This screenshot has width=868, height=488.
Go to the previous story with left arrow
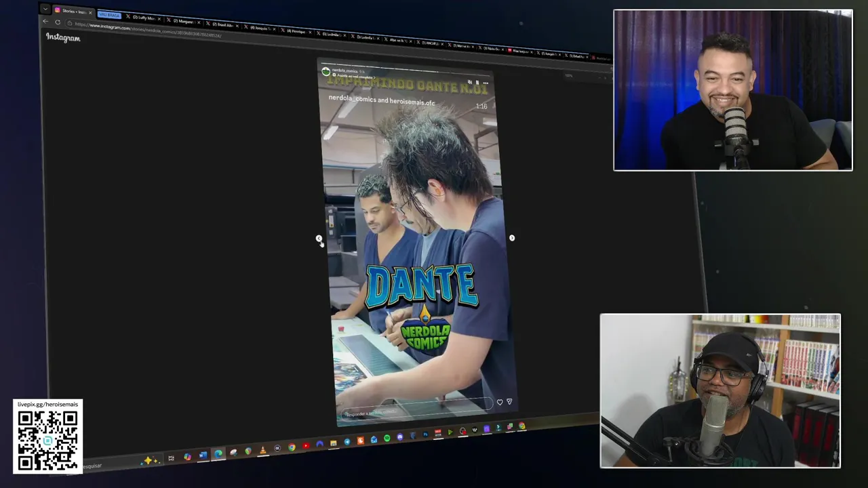(319, 239)
